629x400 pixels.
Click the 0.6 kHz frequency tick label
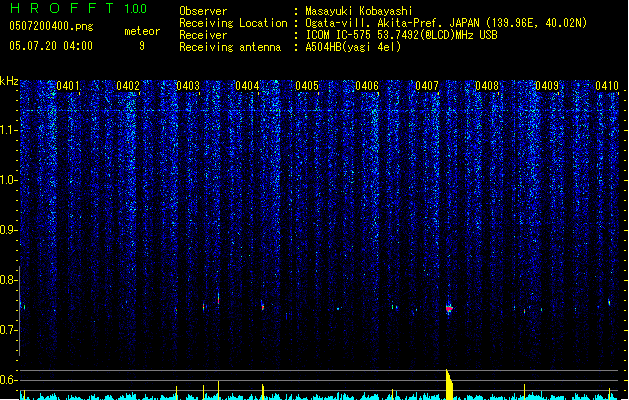[x=8, y=380]
